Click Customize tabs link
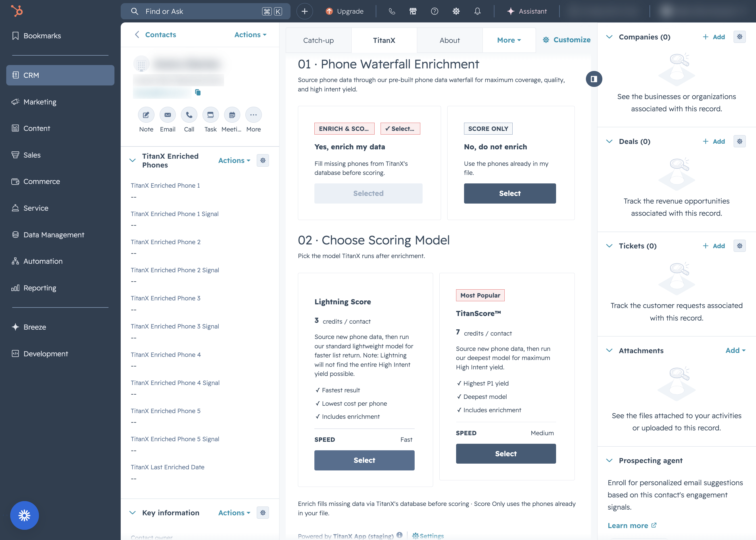The height and width of the screenshot is (540, 756). 567,40
